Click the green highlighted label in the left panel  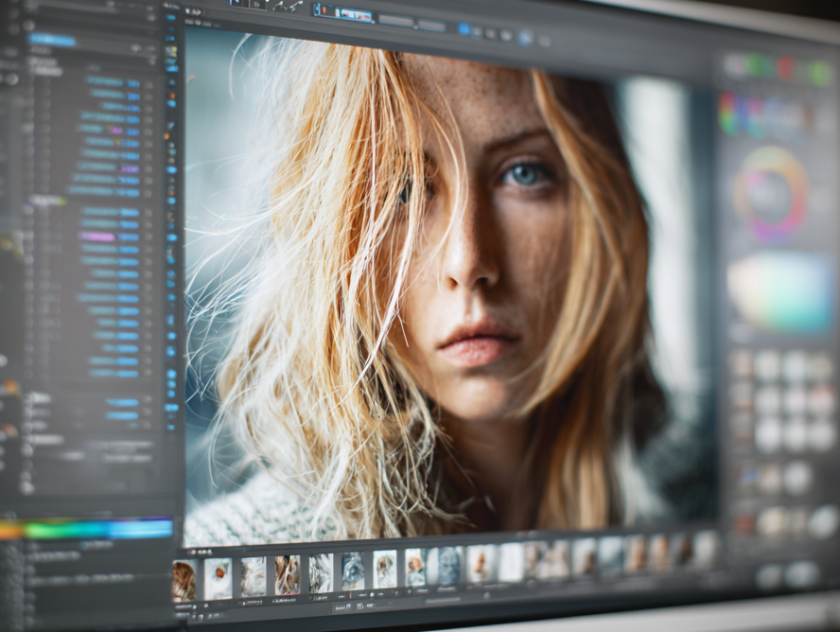[48, 201]
